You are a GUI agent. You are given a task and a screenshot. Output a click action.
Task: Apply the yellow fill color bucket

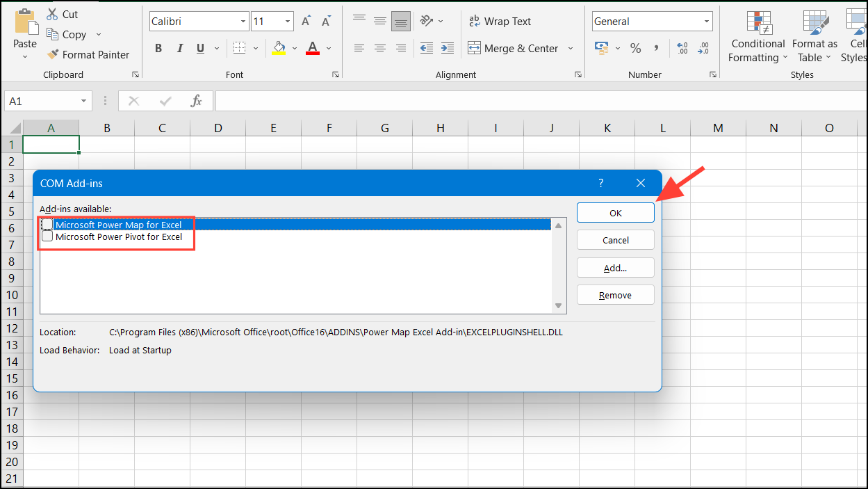pos(279,48)
